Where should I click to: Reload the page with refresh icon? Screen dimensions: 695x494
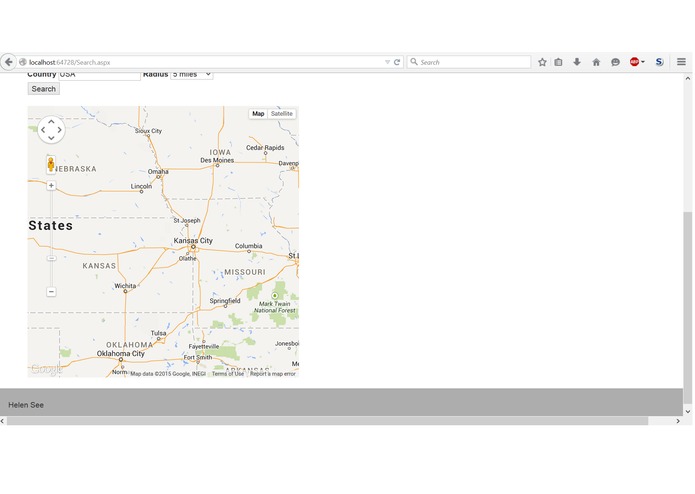(x=397, y=62)
